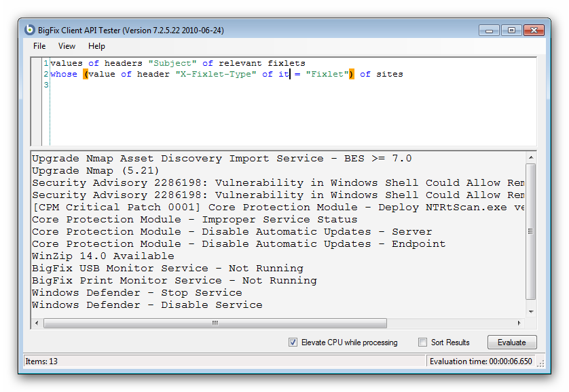
Task: Open the Help menu
Action: (x=96, y=46)
